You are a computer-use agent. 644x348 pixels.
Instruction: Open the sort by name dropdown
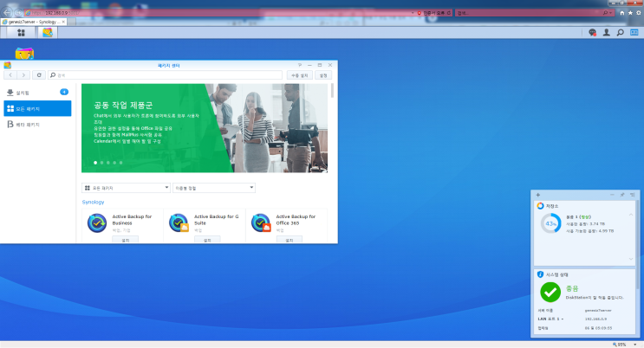coord(214,188)
